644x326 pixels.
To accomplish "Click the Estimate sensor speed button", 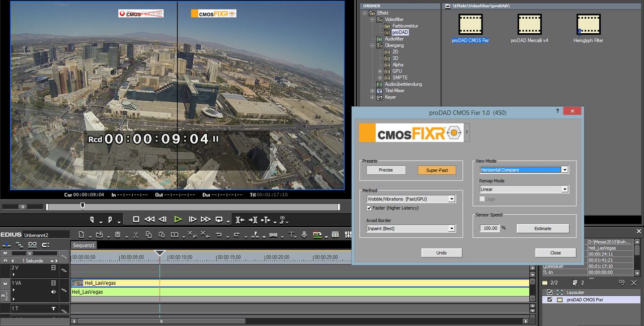I will point(543,228).
